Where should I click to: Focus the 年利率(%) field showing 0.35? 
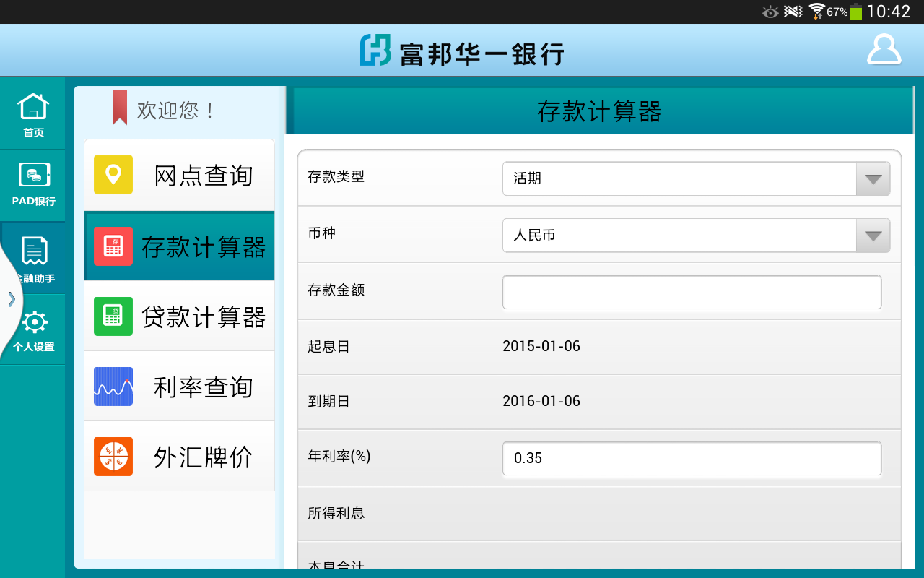tap(692, 459)
